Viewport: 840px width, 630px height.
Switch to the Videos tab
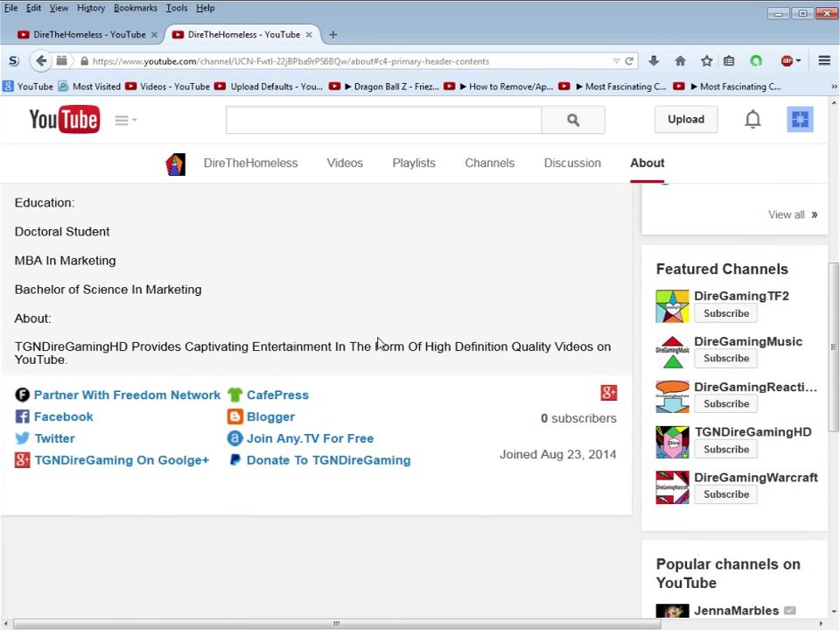coord(345,163)
